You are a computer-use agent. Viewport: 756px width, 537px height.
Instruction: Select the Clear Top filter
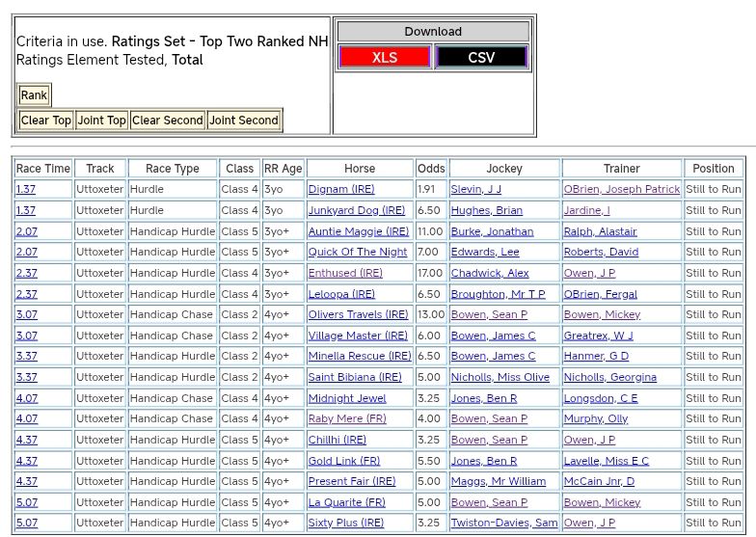click(45, 121)
